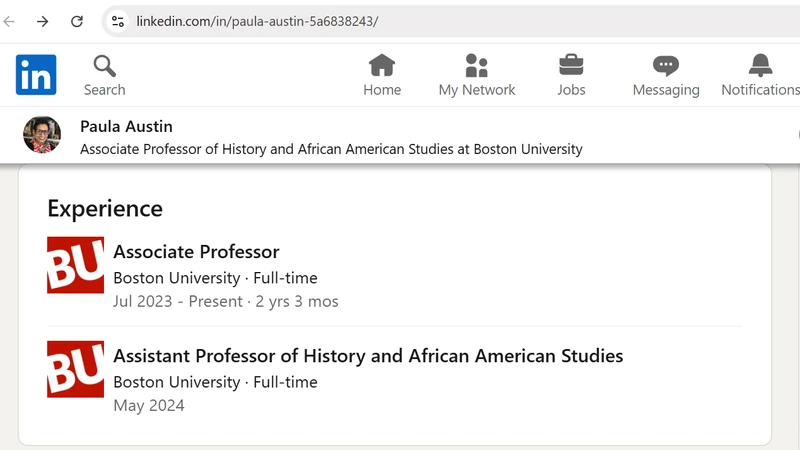The width and height of the screenshot is (800, 450).
Task: Click the 'May 2024' date text
Action: coord(149,406)
